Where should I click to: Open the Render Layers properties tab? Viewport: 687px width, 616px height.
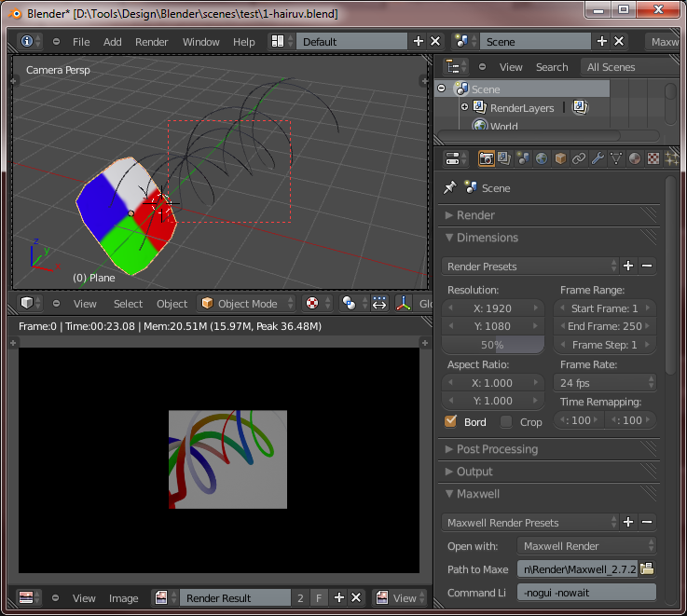504,158
